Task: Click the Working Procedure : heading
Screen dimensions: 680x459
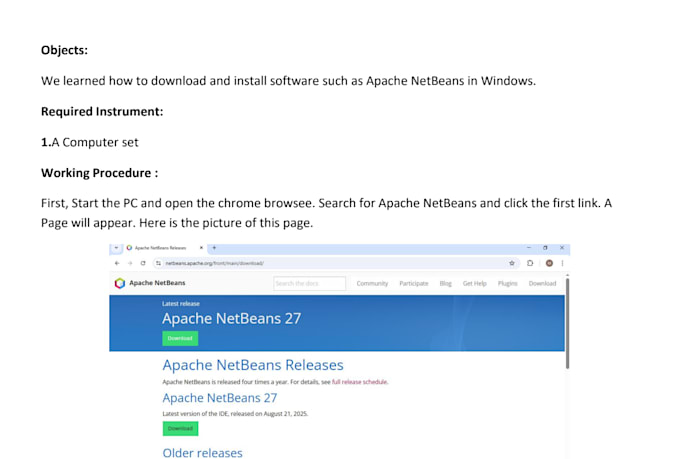Action: [99, 173]
